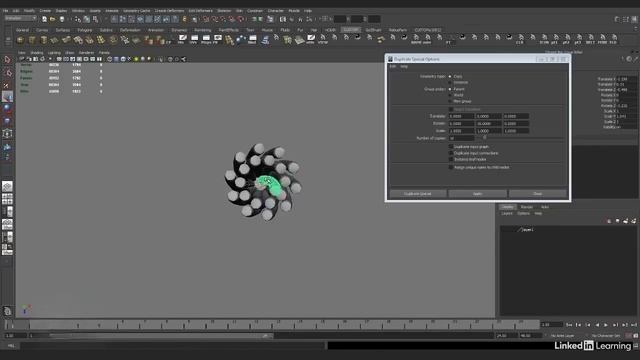Click the Rotate Y value field

488,123
